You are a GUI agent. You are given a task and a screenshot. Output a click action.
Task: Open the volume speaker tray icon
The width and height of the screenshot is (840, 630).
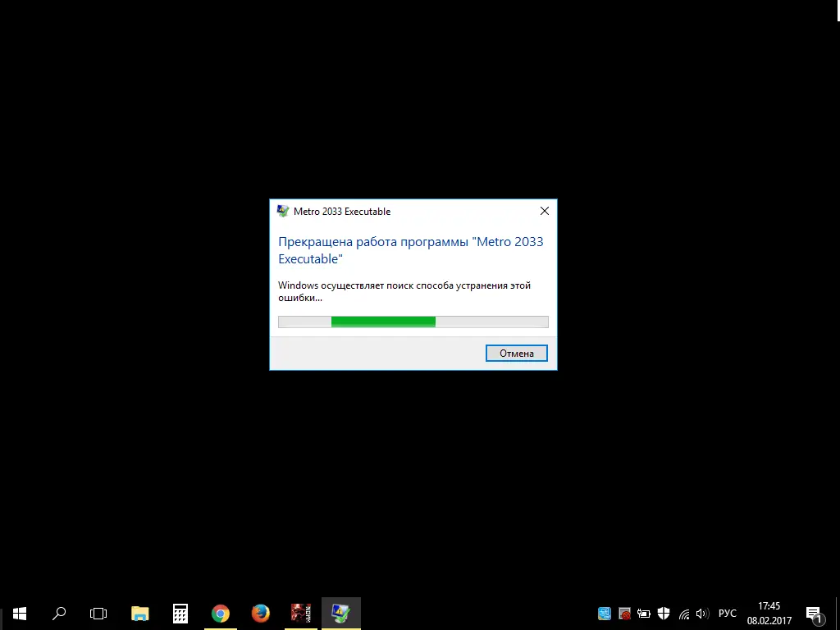click(x=702, y=614)
